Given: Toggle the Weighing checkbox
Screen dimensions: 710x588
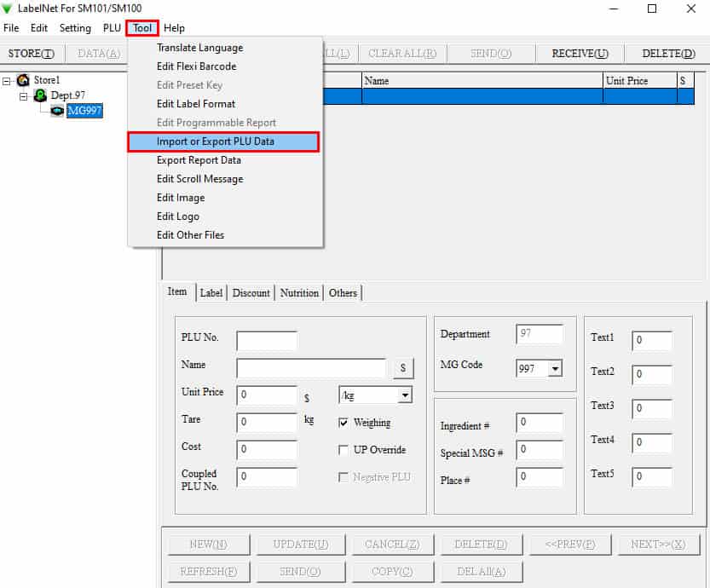Looking at the screenshot, I should [x=343, y=423].
